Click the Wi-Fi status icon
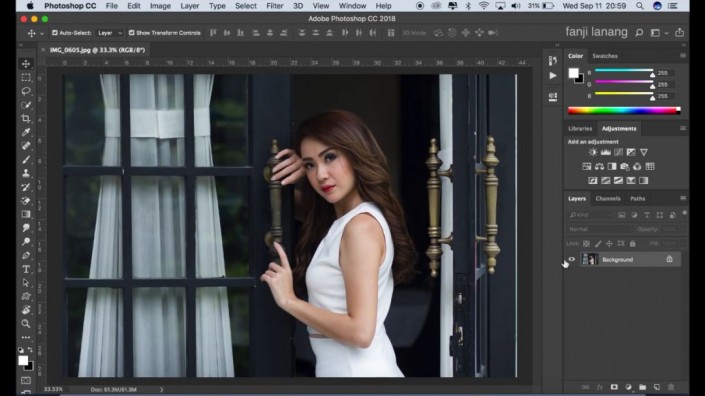Screen dimensions: 705x396 [484, 6]
